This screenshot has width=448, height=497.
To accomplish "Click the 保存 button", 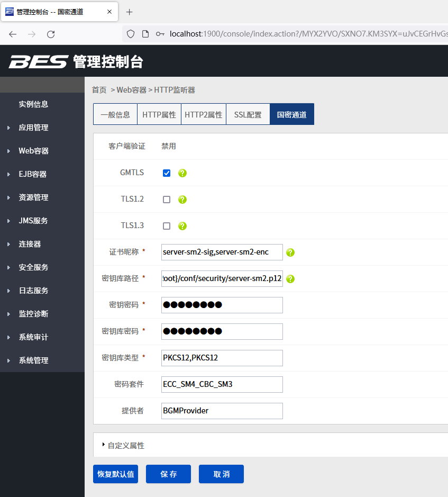I will pos(169,474).
